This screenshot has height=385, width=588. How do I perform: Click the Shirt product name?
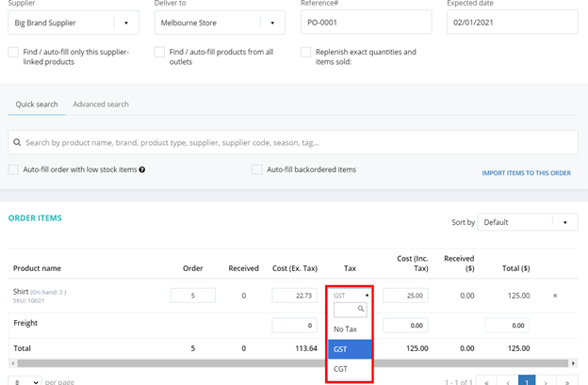pos(21,292)
